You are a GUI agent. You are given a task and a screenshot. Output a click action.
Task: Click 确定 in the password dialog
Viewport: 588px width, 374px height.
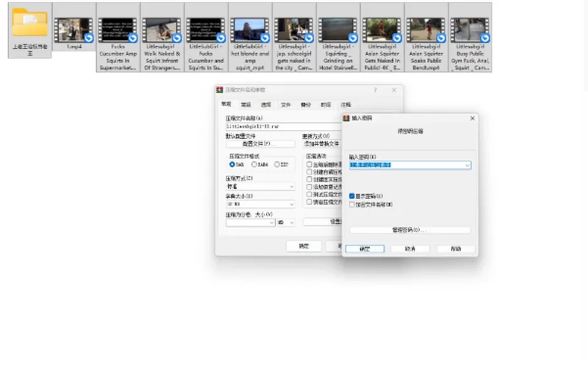[365, 249]
